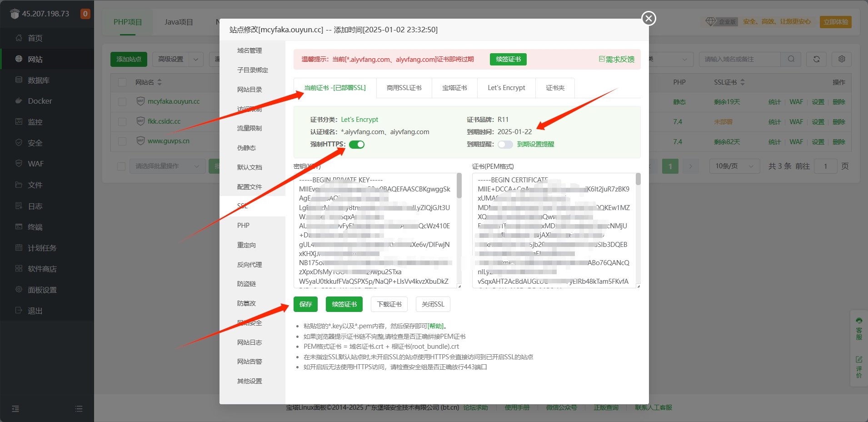Click the key textarea scrollbar
The image size is (868, 422).
coord(459,186)
